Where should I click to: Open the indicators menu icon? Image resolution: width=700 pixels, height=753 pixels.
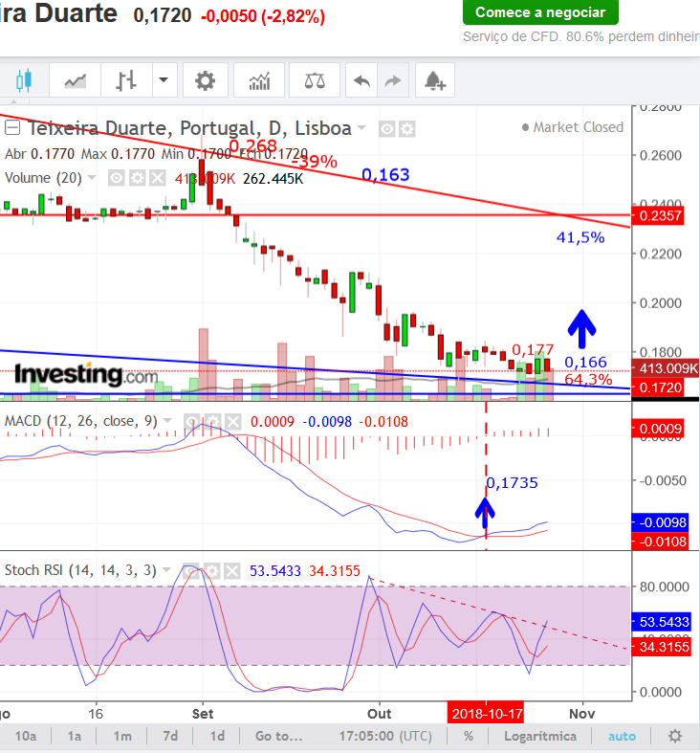[x=259, y=80]
